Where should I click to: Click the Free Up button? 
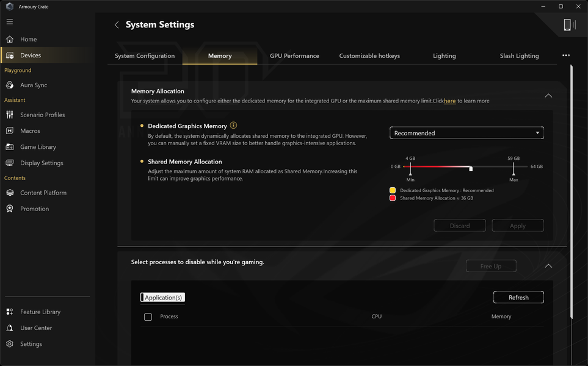491,267
